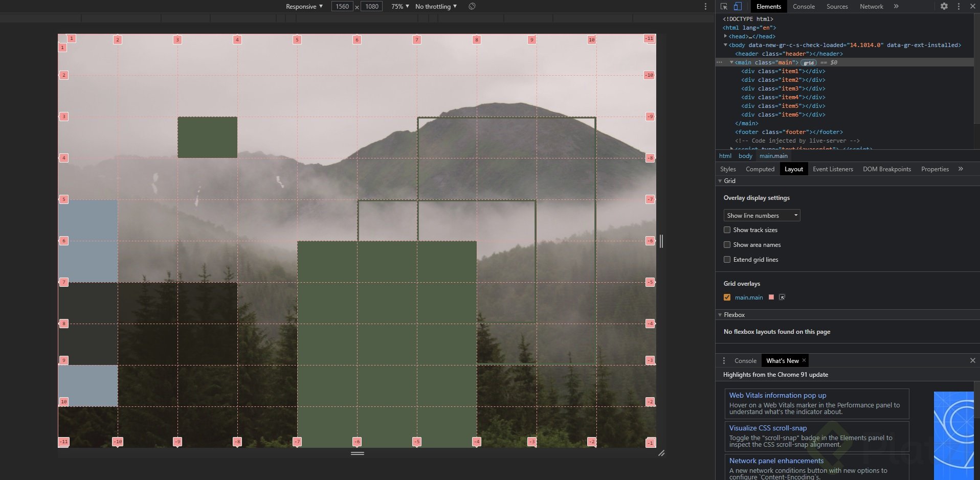Image resolution: width=980 pixels, height=480 pixels.
Task: Select the header class="header" node
Action: tap(789, 54)
